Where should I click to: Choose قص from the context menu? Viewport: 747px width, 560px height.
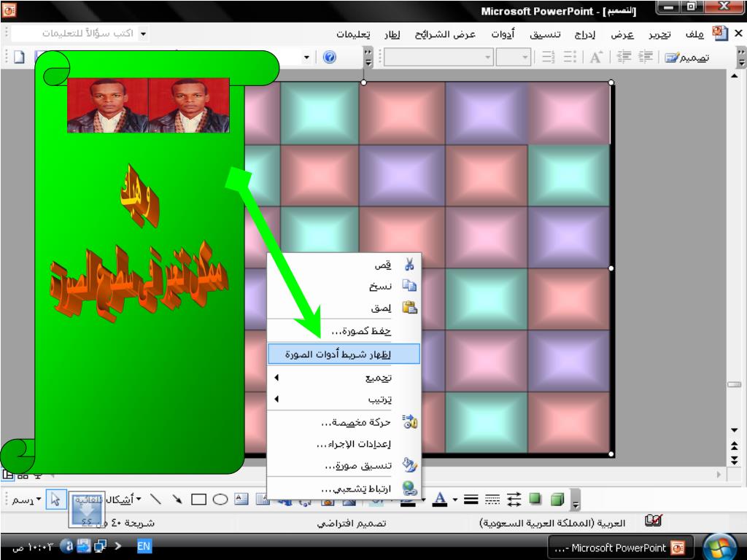(344, 264)
